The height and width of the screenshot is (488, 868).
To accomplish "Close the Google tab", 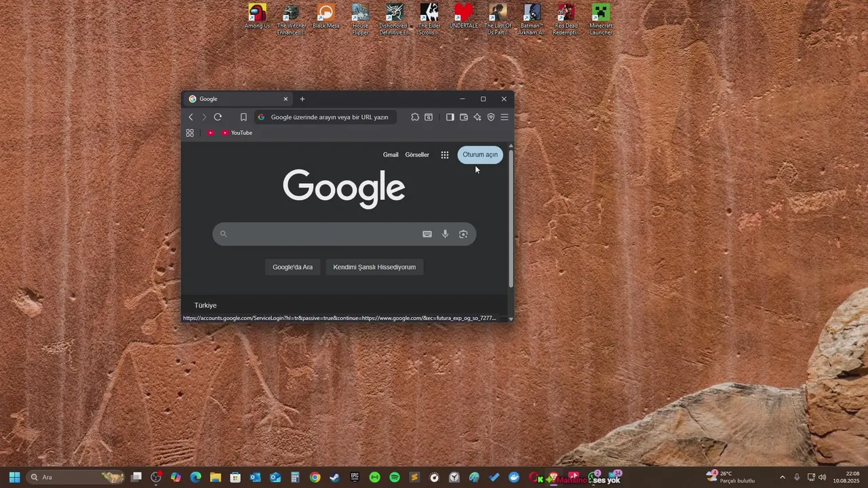I will click(285, 99).
